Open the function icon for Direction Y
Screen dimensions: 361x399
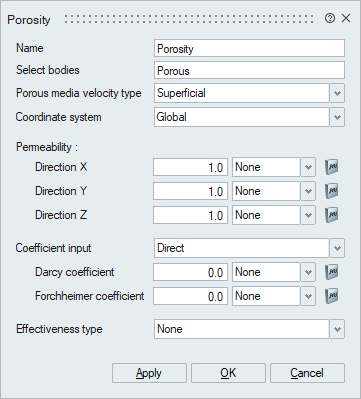[332, 191]
